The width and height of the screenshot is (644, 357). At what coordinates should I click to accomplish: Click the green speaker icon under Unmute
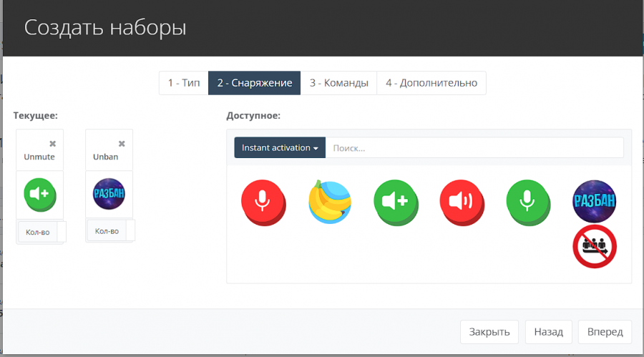click(40, 194)
